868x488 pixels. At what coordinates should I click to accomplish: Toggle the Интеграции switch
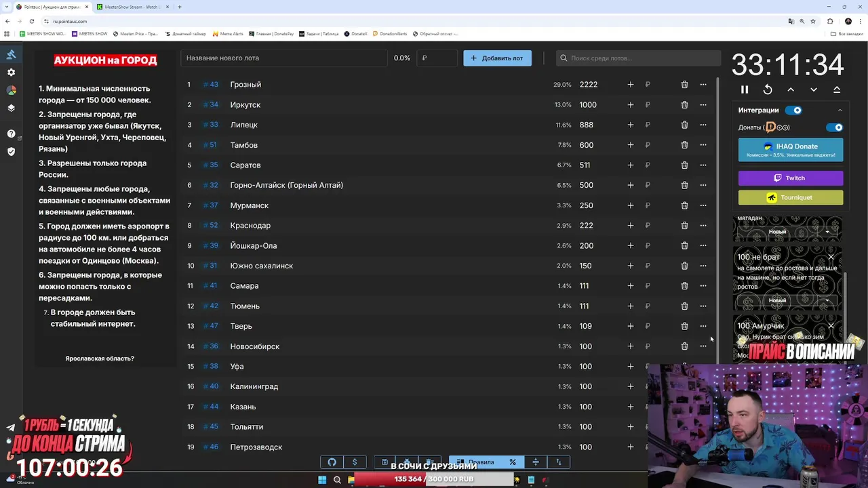[793, 110]
